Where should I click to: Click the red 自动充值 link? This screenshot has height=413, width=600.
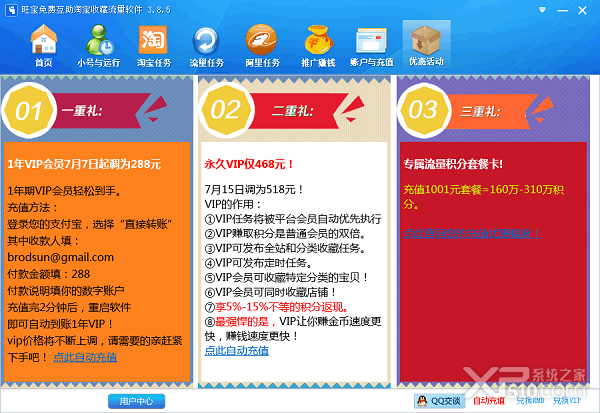pyautogui.click(x=489, y=401)
